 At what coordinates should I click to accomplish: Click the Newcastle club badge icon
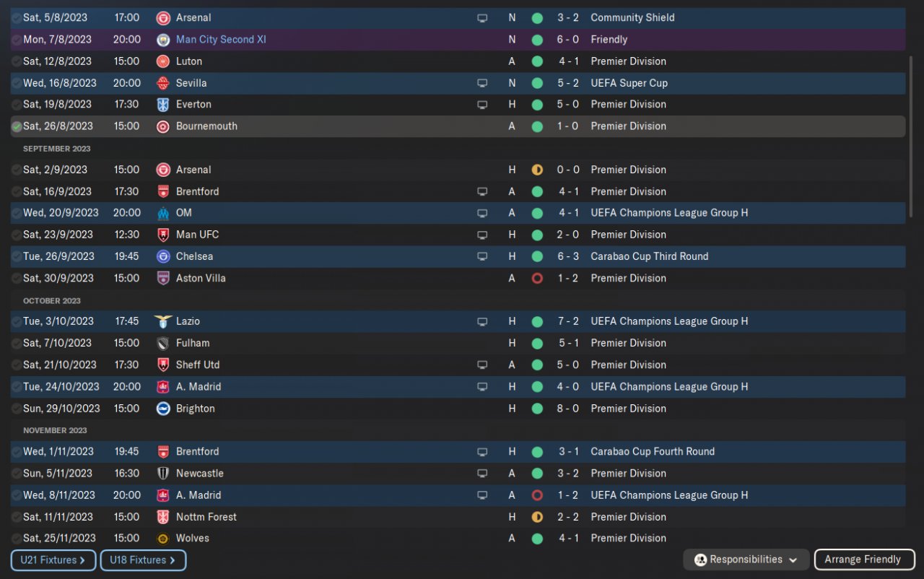[163, 474]
